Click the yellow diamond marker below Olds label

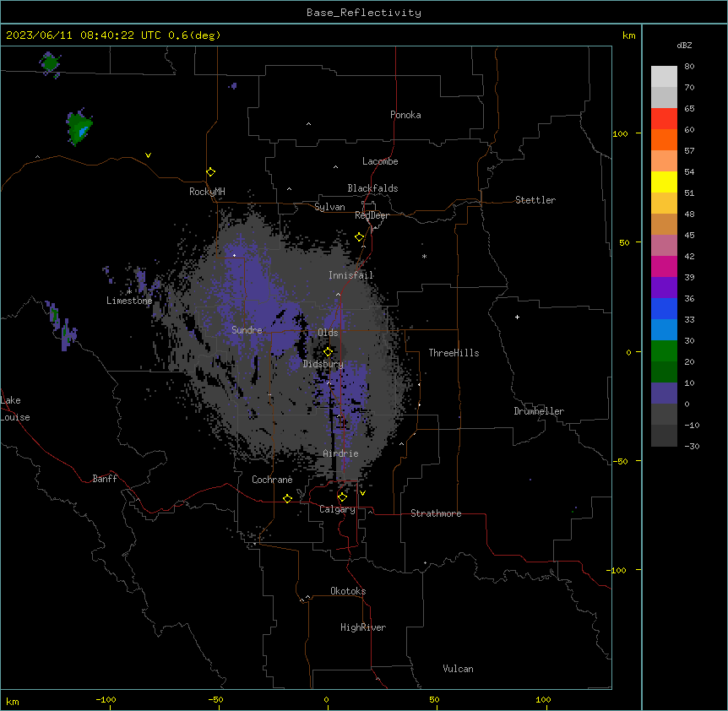point(329,352)
